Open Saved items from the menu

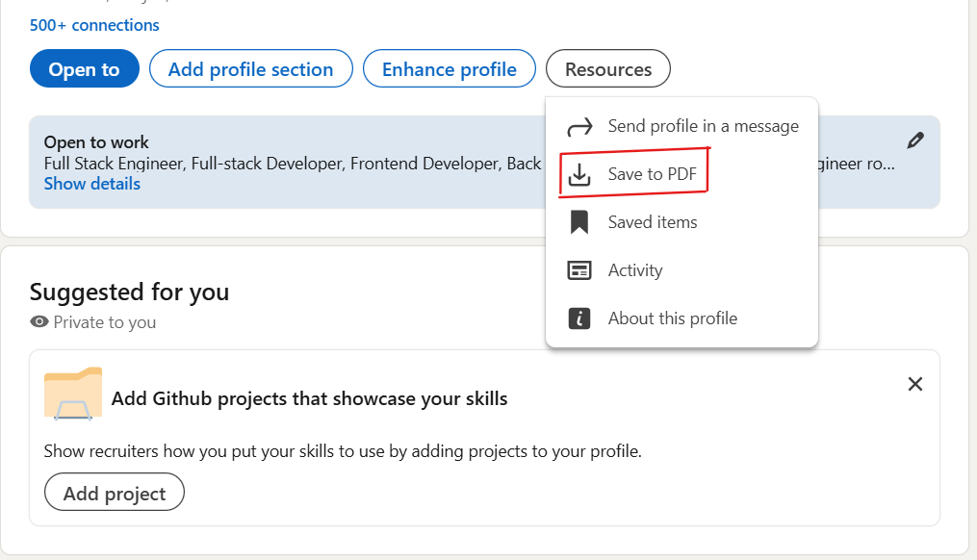[651, 221]
